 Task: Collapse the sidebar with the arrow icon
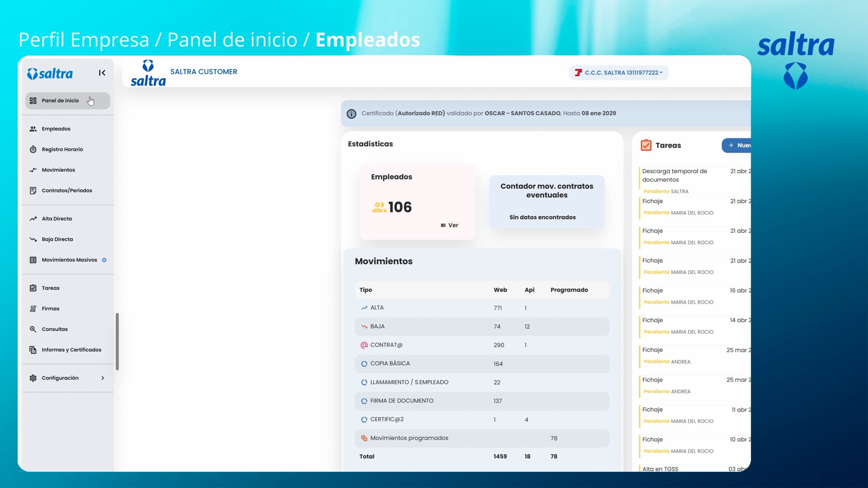[x=102, y=73]
